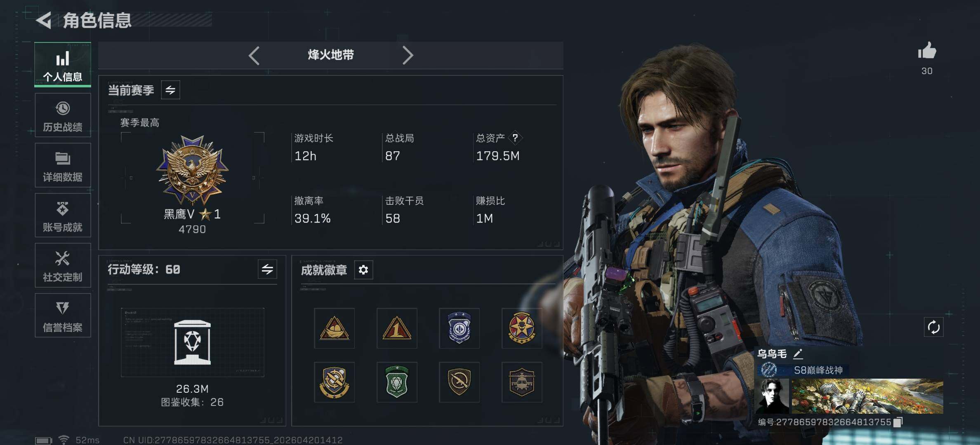Click the 黑鹰V rank emblem
The height and width of the screenshot is (445, 980).
(192, 170)
